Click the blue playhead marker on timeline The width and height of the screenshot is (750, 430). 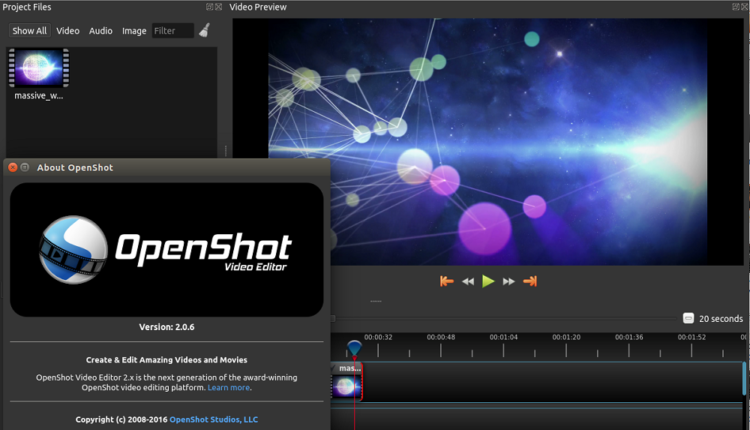pyautogui.click(x=354, y=348)
